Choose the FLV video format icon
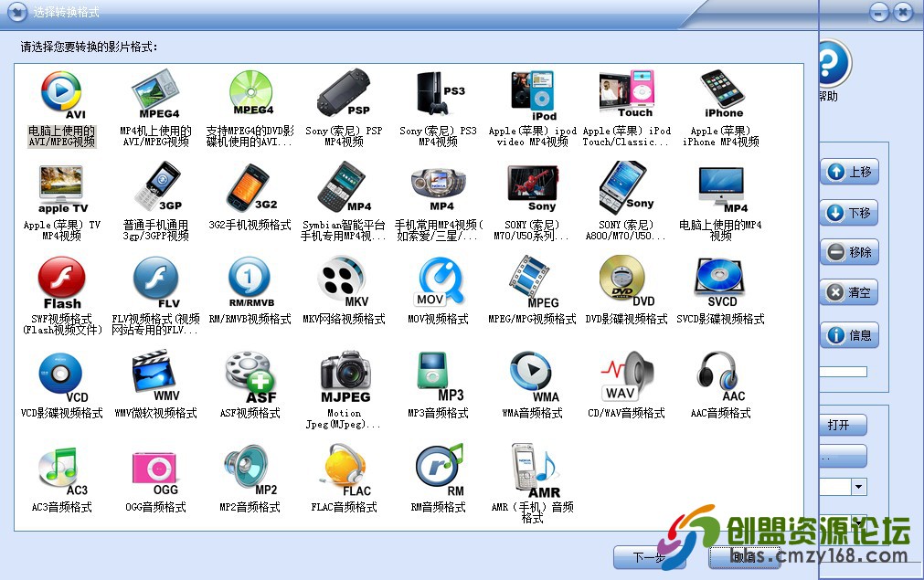The width and height of the screenshot is (924, 580). 156,282
